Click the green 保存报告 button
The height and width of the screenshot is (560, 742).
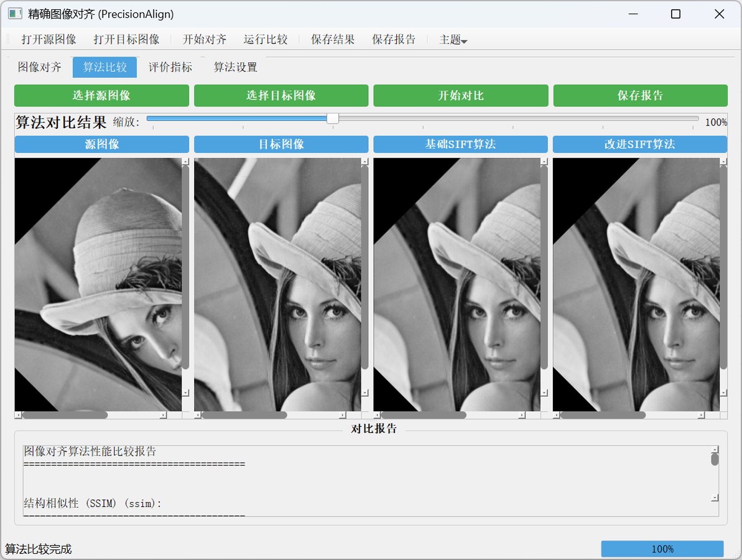coord(640,96)
